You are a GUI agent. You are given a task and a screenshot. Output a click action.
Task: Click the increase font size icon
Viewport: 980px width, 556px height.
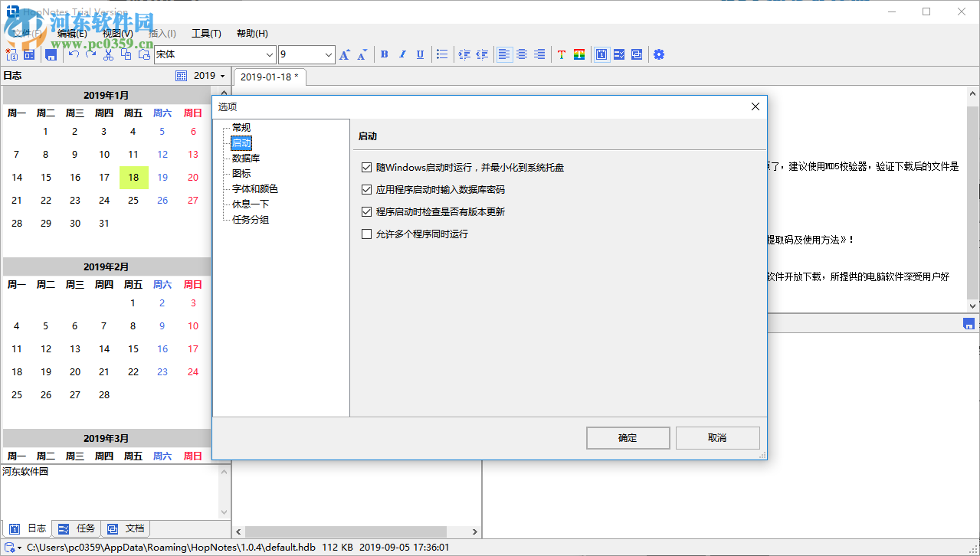344,54
